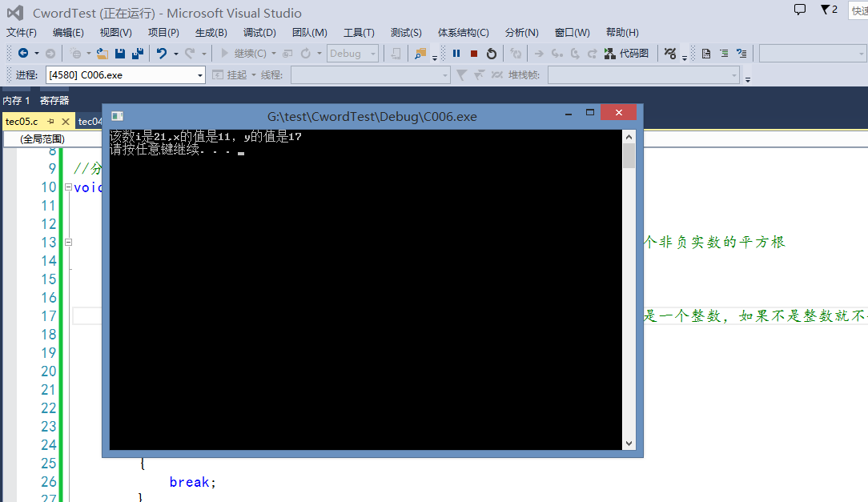Open the 团队(M) menu
868x502 pixels.
tap(309, 33)
